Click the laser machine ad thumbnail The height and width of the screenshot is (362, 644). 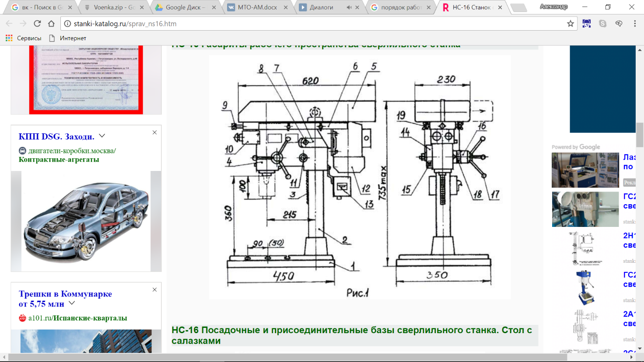585,170
